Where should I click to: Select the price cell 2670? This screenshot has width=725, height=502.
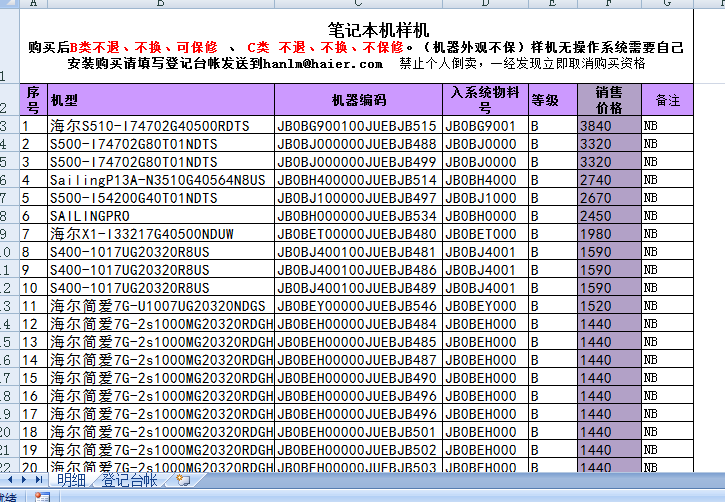[x=609, y=197]
